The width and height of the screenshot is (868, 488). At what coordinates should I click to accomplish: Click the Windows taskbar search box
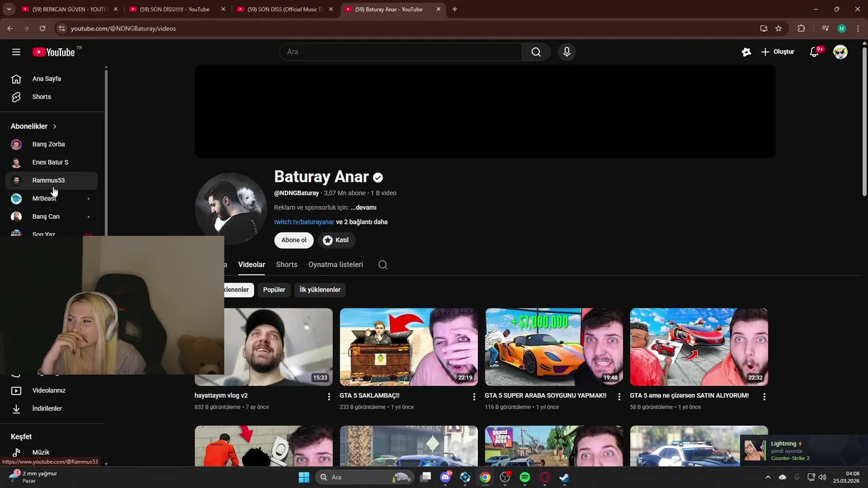click(365, 477)
